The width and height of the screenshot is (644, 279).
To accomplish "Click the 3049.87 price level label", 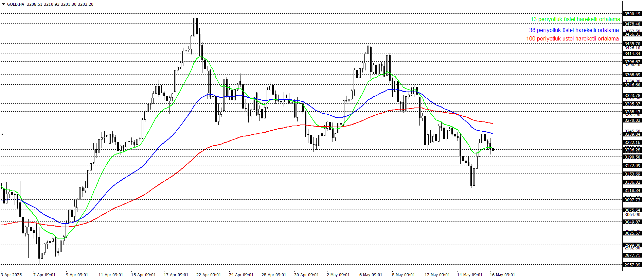I will pyautogui.click(x=632, y=222).
